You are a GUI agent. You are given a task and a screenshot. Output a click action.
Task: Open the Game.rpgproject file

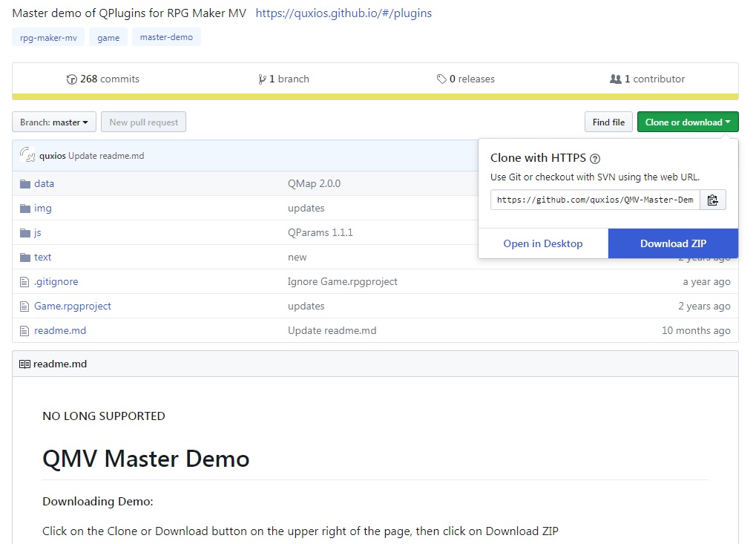tap(73, 307)
